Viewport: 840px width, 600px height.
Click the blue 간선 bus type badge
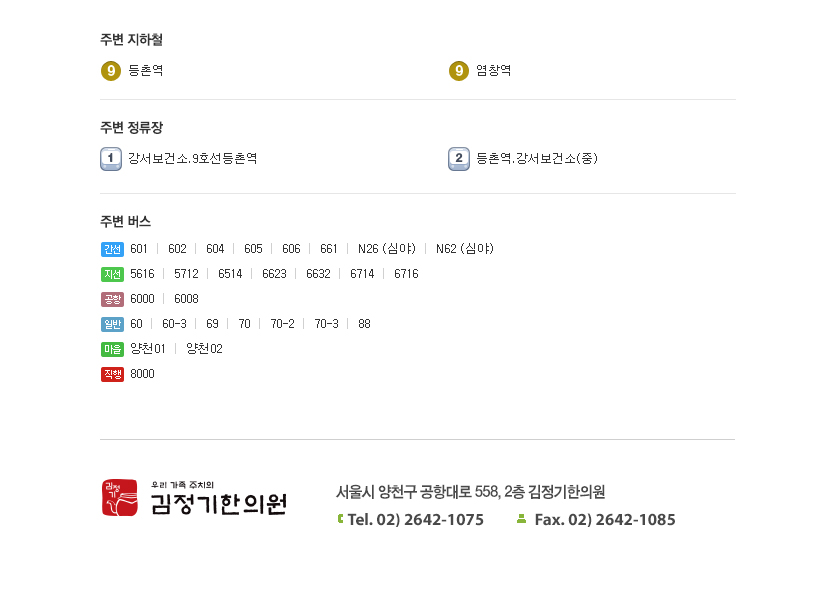click(112, 249)
